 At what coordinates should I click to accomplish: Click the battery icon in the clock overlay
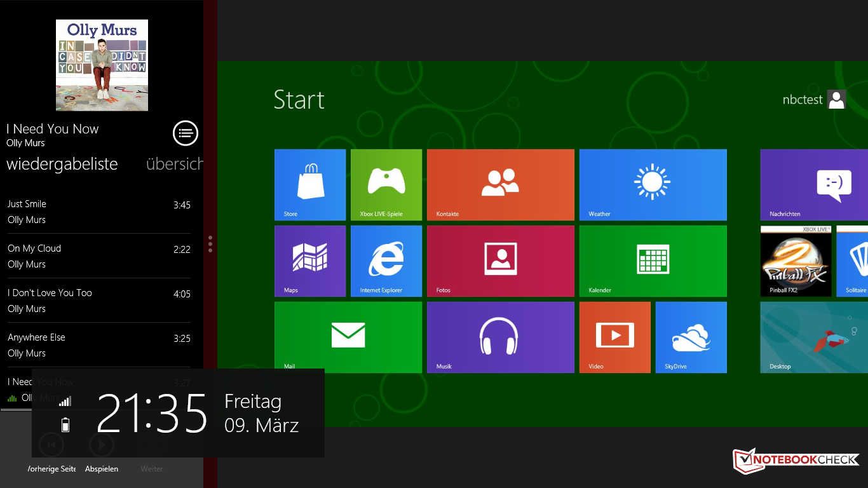pos(65,425)
